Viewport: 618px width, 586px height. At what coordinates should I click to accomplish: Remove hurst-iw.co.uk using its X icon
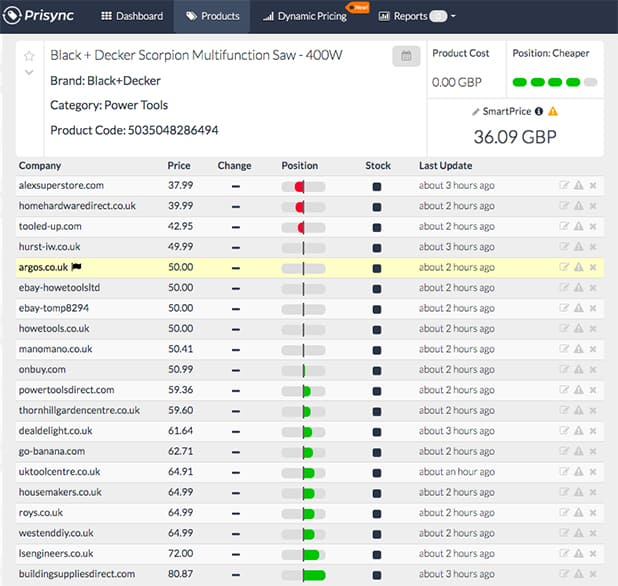click(593, 247)
